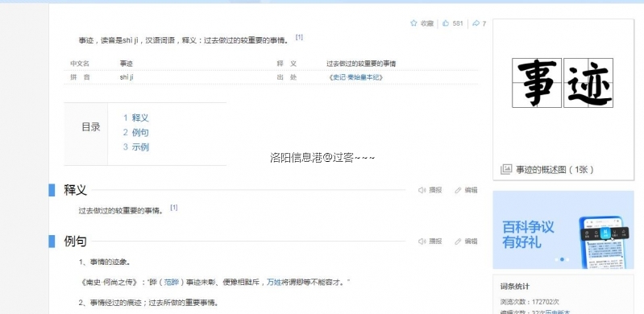Play audio with 例句 section speaker icon
Viewport: 644px width, 314px height.
pyautogui.click(x=422, y=242)
